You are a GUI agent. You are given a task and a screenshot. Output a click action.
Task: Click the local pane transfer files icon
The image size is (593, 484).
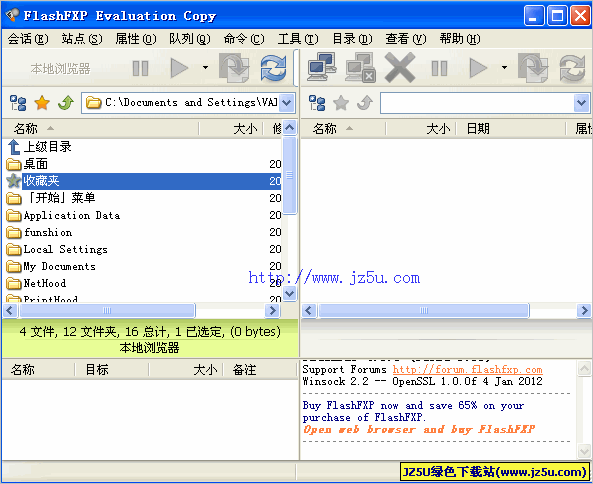tap(234, 68)
